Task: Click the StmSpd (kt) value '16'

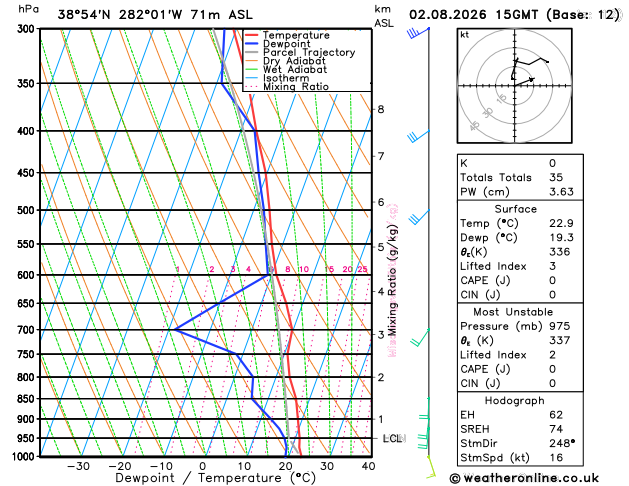Action: (x=556, y=458)
